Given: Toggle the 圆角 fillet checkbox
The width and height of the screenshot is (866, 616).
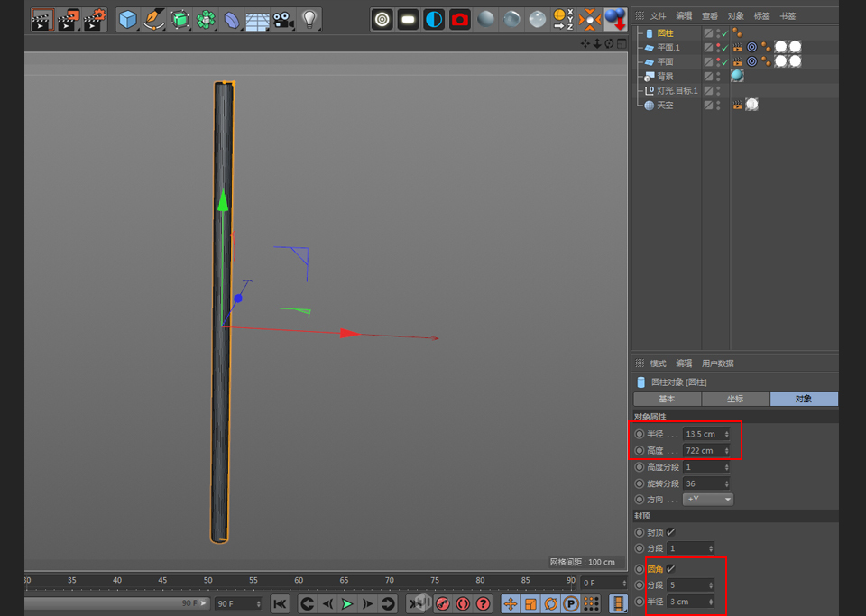Looking at the screenshot, I should coord(671,569).
